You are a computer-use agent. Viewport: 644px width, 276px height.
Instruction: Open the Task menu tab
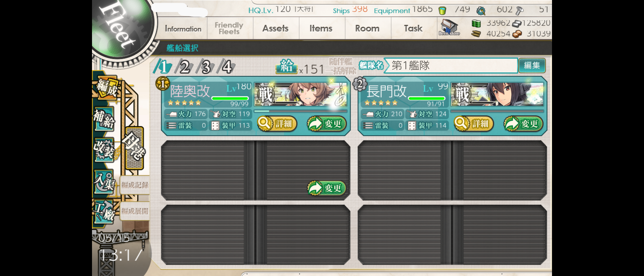click(x=413, y=28)
